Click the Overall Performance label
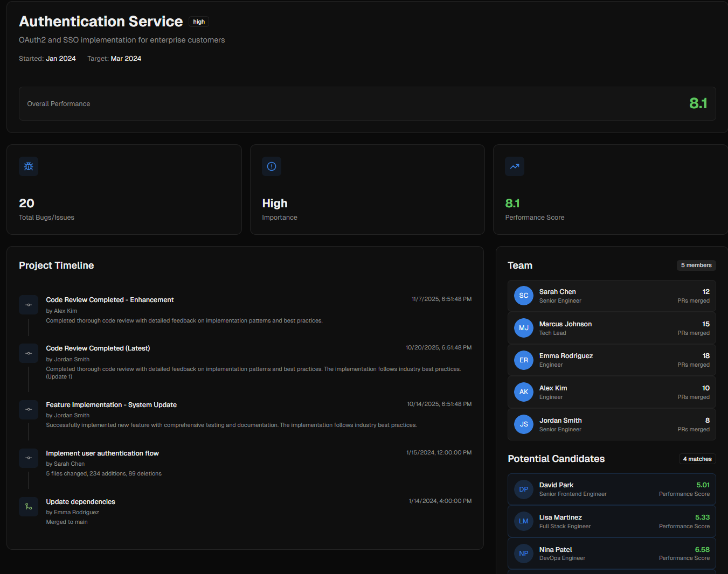728x574 pixels. 59,104
